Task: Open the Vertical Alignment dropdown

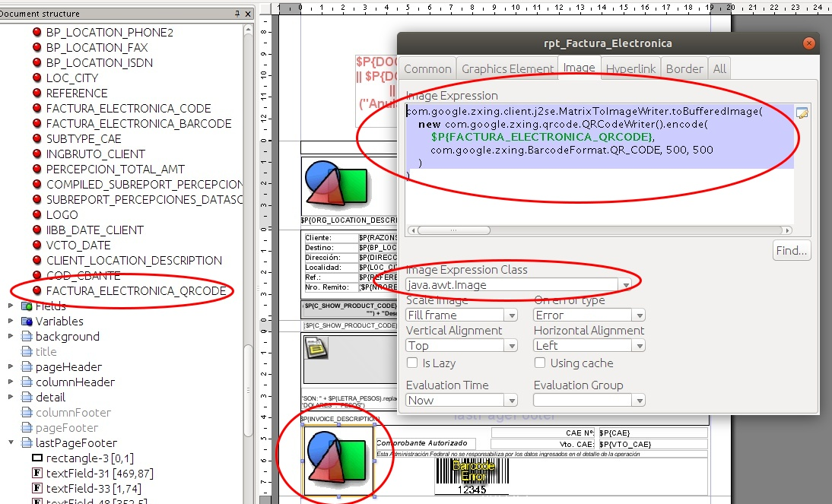Action: click(512, 346)
